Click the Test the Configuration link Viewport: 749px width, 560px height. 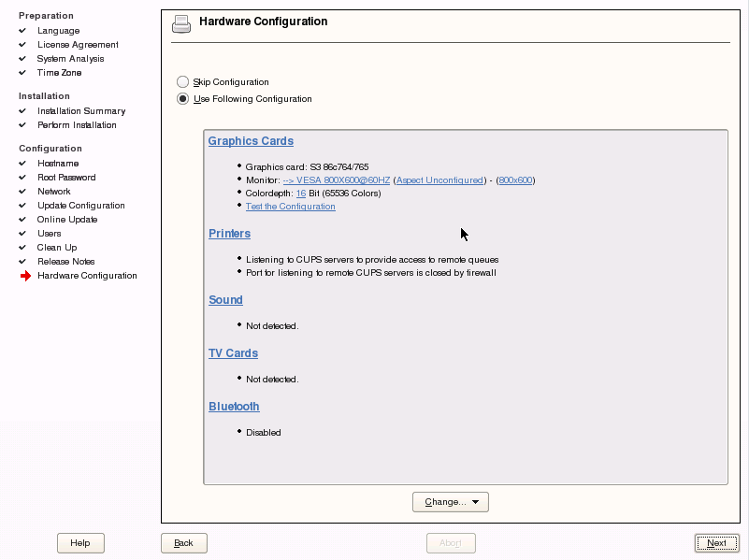(290, 207)
